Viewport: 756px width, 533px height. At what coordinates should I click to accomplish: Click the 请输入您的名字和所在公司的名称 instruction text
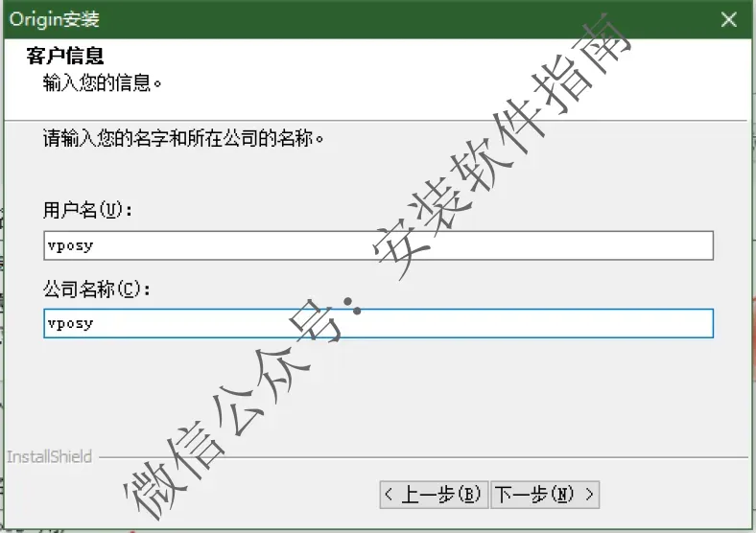pyautogui.click(x=183, y=139)
